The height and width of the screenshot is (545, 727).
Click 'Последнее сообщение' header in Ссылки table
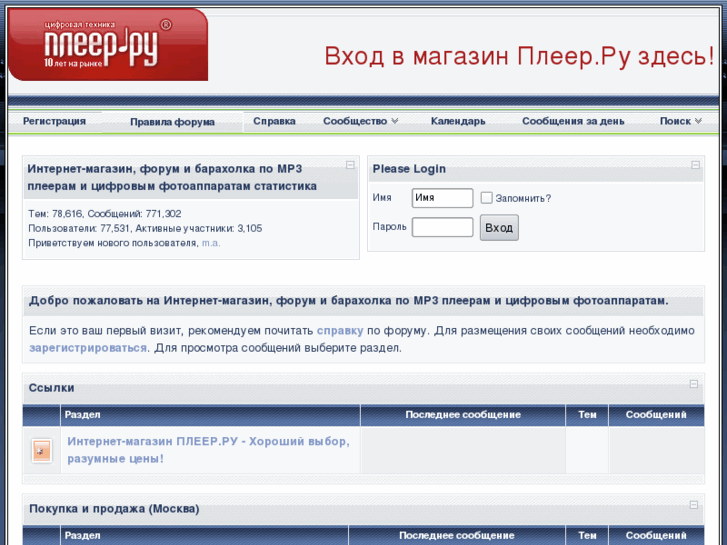click(463, 415)
